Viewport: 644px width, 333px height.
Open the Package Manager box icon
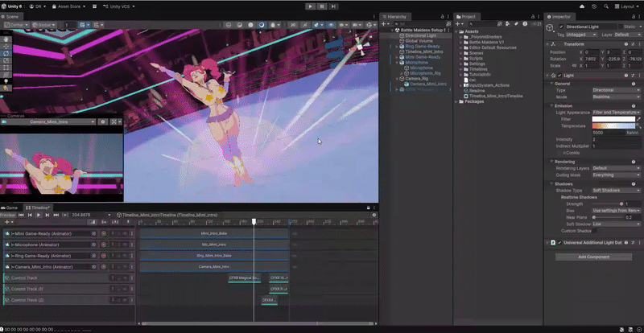click(x=94, y=6)
